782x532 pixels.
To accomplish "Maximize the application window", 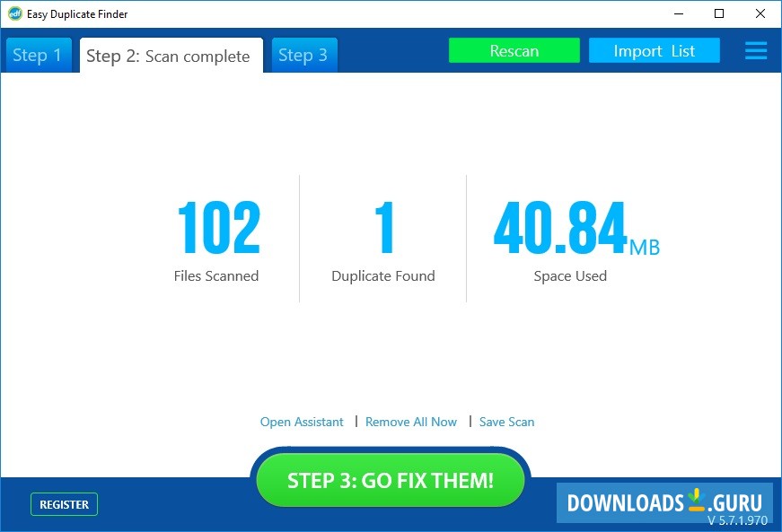I will click(x=718, y=14).
